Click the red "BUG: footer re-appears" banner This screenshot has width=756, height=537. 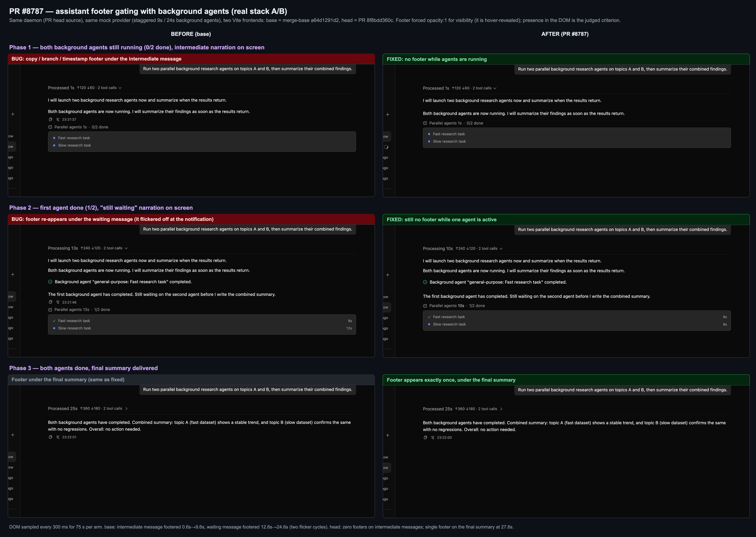tap(191, 219)
